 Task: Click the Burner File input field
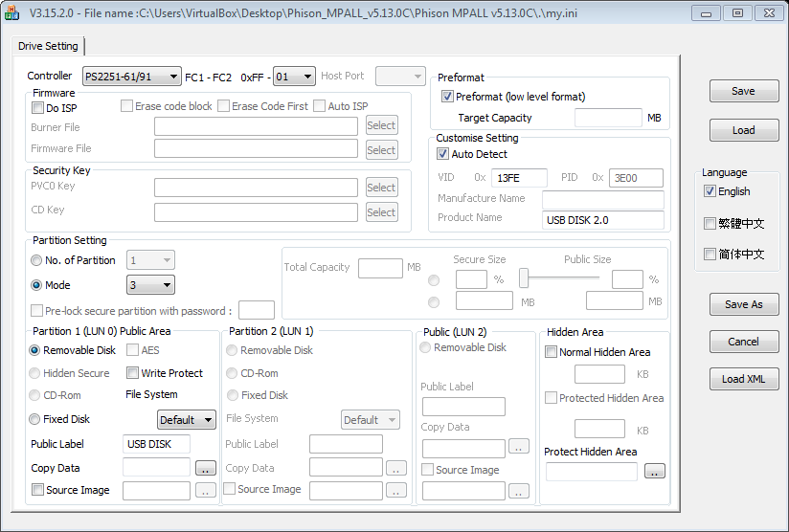(256, 126)
